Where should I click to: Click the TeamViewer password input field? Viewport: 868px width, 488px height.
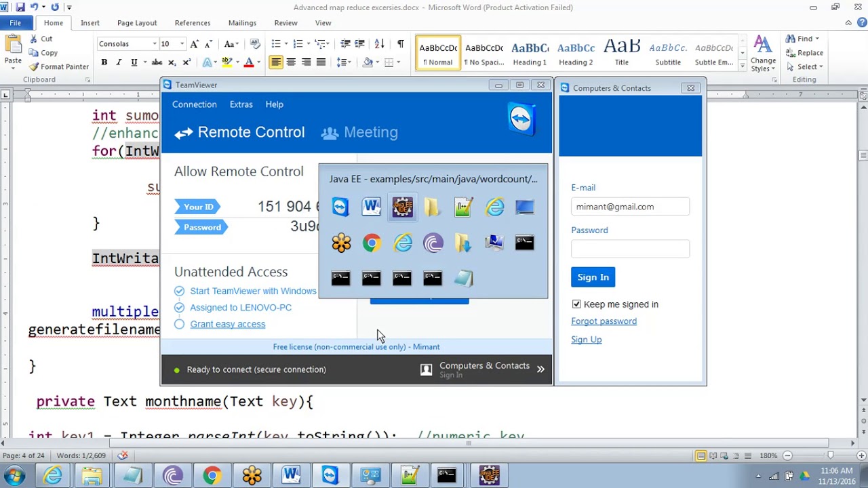630,249
